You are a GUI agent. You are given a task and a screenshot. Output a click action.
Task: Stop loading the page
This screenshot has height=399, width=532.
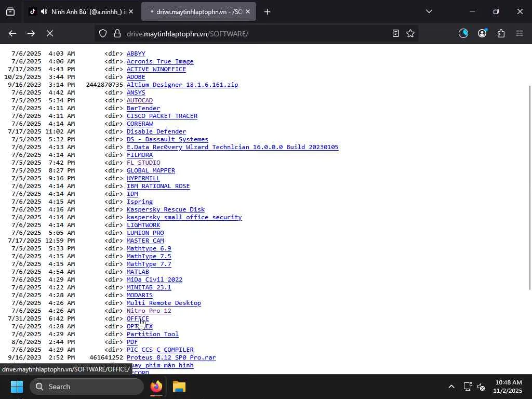coord(49,33)
